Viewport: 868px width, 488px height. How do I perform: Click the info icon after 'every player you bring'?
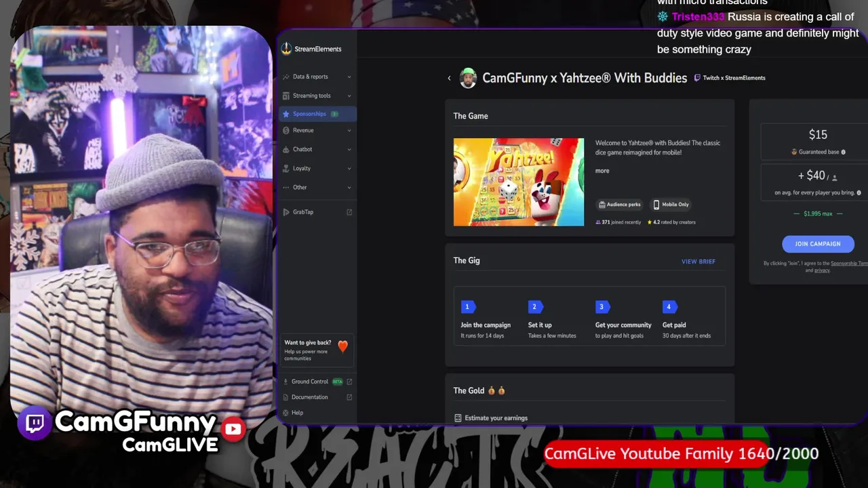859,192
